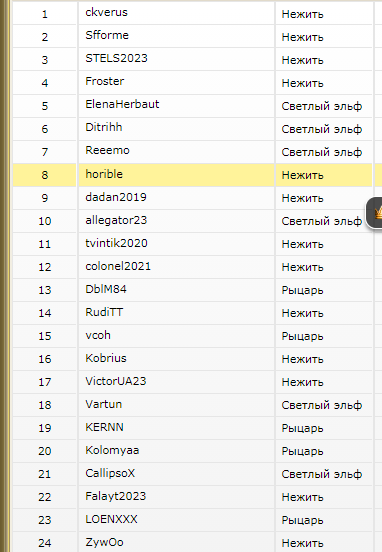Open Kobrius player profile
The width and height of the screenshot is (382, 552).
(x=106, y=358)
